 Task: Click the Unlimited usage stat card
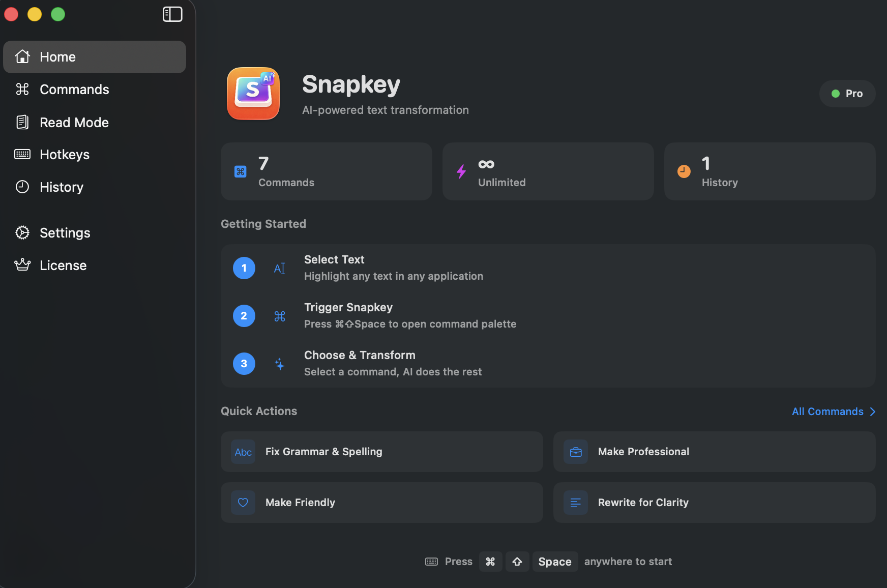[x=548, y=171]
